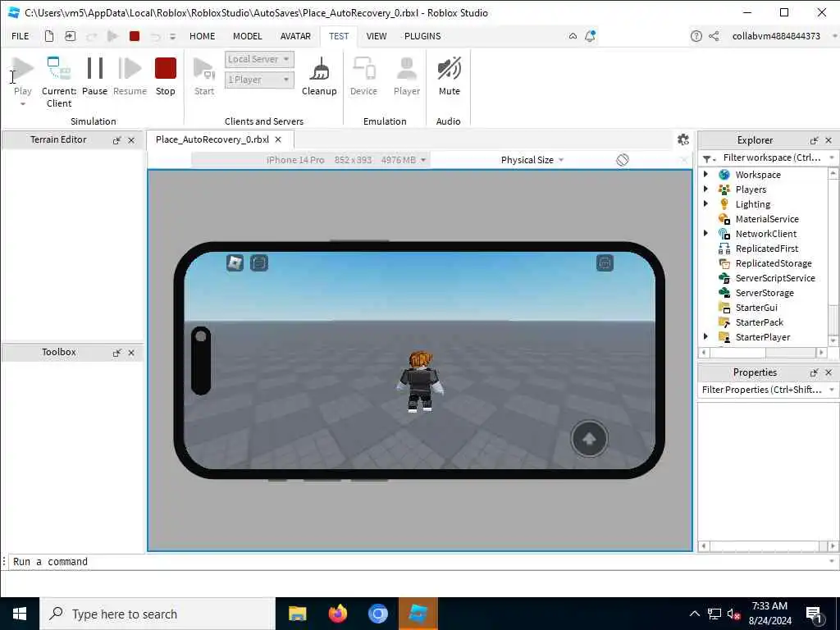Click the Filter workspace field
The width and height of the screenshot is (840, 630).
click(771, 157)
